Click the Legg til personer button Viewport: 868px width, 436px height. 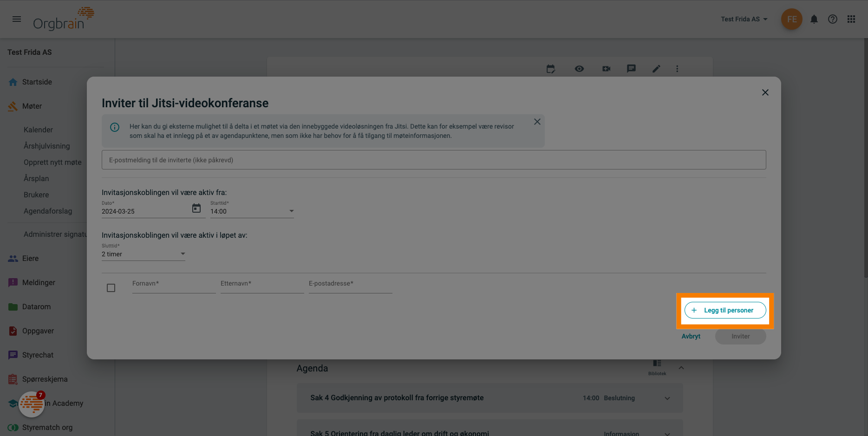pyautogui.click(x=725, y=310)
